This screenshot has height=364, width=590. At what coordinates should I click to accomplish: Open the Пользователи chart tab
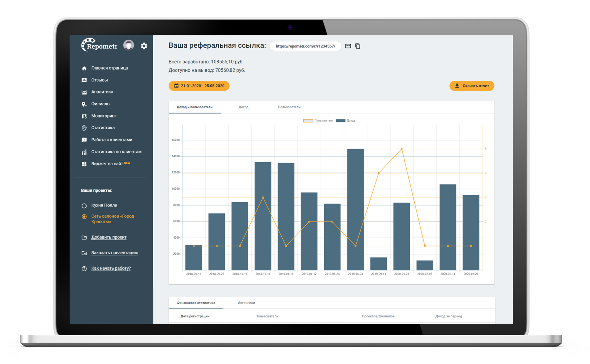pyautogui.click(x=289, y=107)
